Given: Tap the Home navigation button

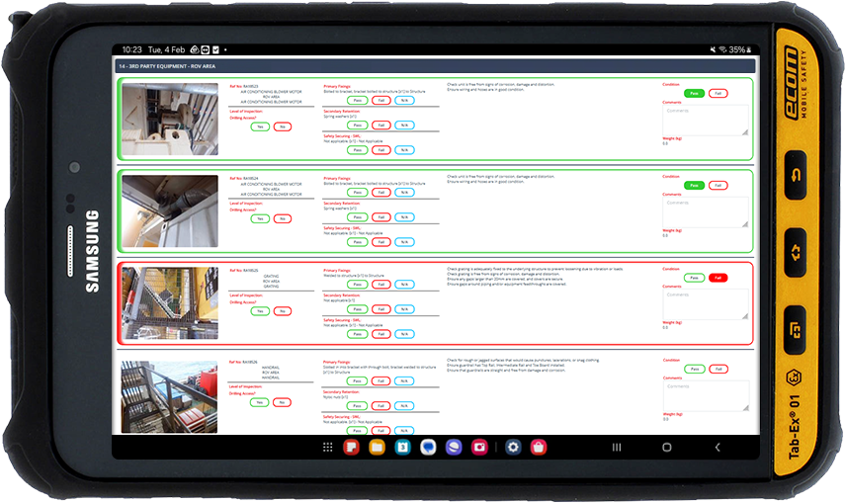Looking at the screenshot, I should 667,448.
